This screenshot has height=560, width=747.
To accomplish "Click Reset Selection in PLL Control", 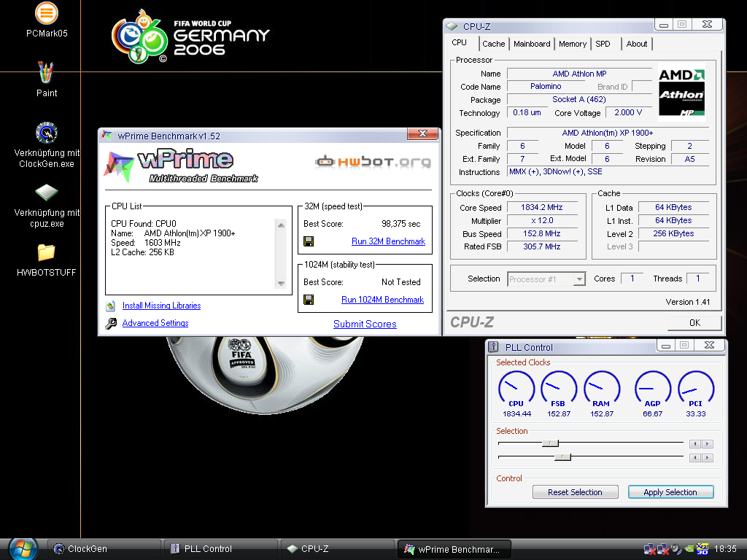I will click(575, 492).
